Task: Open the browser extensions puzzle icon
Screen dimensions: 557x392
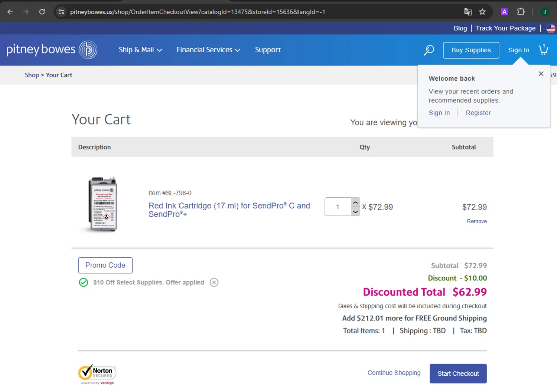Action: (521, 12)
